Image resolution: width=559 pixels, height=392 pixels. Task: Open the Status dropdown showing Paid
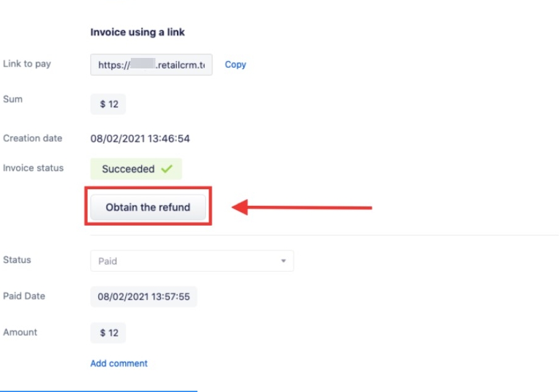click(x=192, y=261)
